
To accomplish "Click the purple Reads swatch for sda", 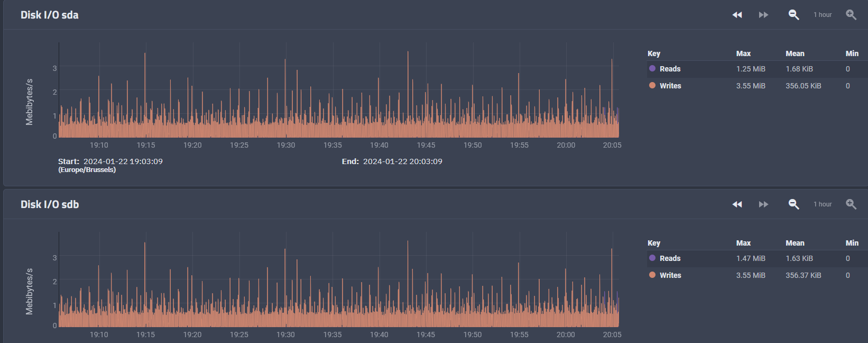I will [652, 68].
